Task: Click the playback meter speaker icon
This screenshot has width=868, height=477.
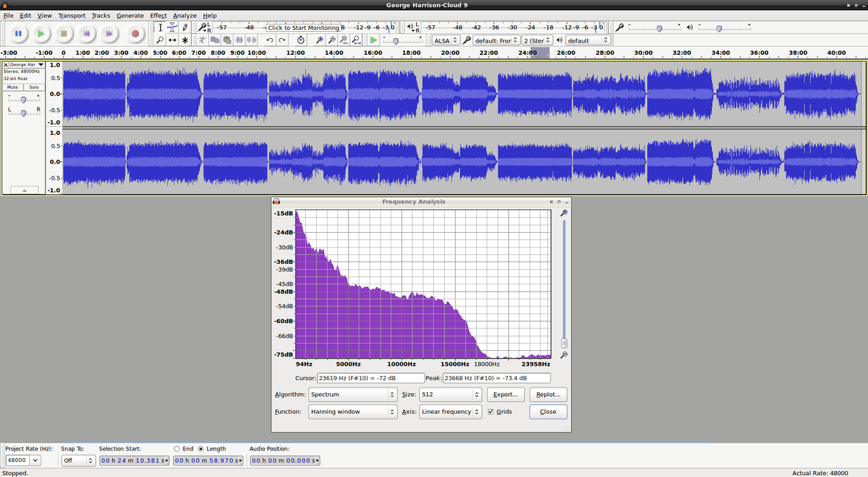Action: pyautogui.click(x=412, y=27)
